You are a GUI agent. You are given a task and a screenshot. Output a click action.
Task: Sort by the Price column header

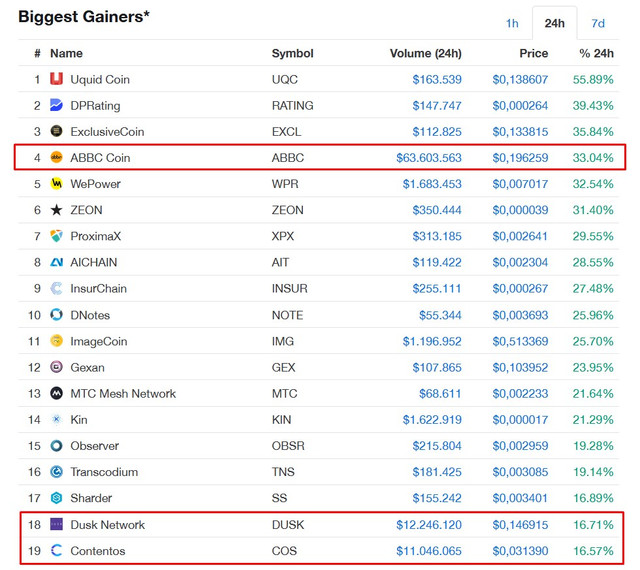[x=533, y=53]
